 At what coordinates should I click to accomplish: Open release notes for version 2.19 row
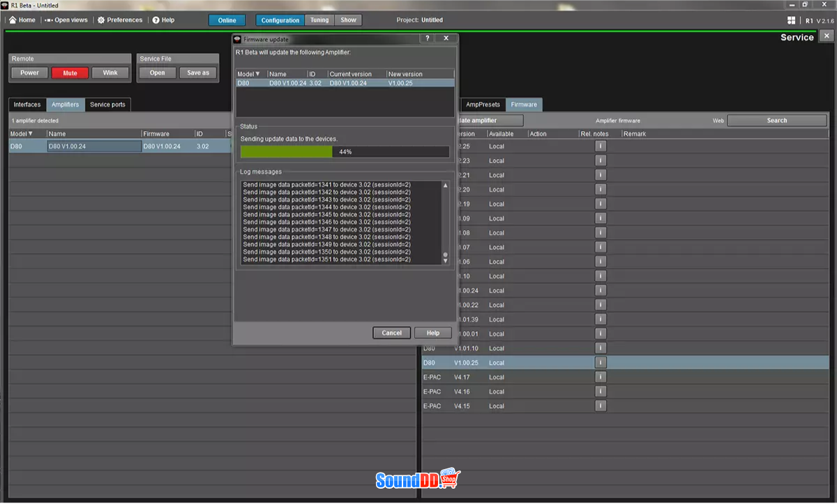pos(601,204)
